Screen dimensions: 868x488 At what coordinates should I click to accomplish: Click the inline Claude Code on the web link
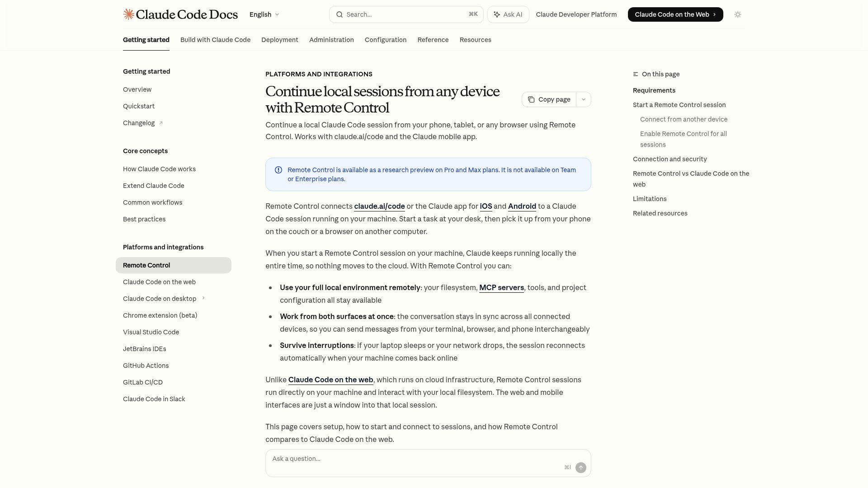(330, 380)
